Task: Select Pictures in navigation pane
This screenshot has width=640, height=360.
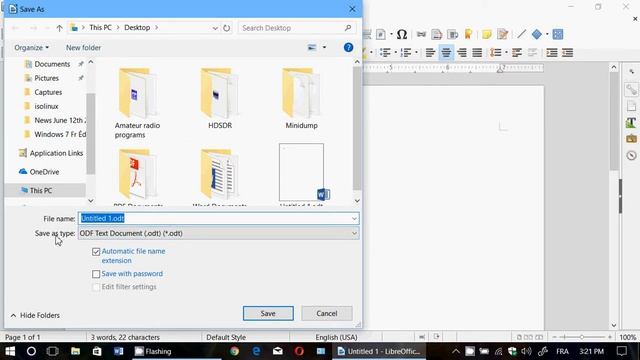Action: 47,78
